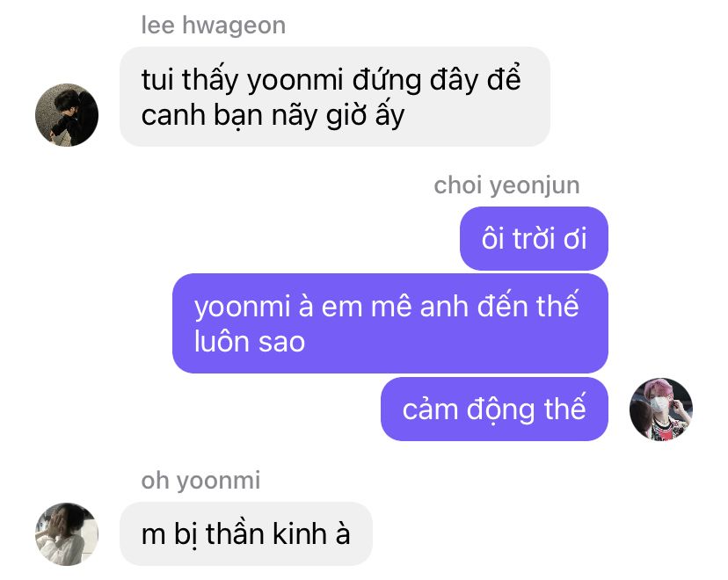Tap the 'ôi trời ơi' bubble
The width and height of the screenshot is (728, 580).
(534, 238)
